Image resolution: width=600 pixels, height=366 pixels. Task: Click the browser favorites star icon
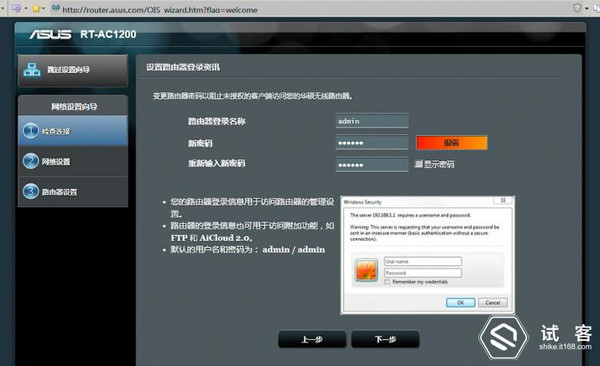(x=36, y=8)
